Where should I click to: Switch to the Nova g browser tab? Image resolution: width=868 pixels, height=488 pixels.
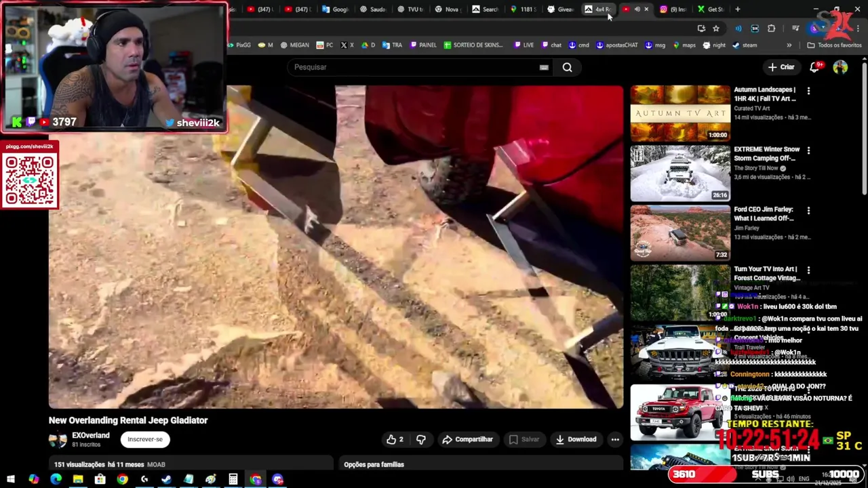pyautogui.click(x=448, y=9)
